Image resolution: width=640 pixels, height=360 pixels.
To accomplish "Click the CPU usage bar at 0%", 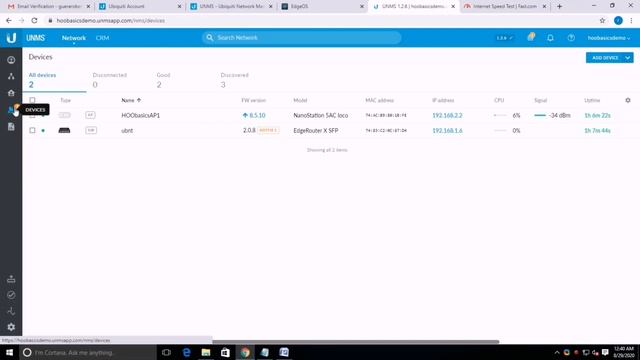I will tap(500, 131).
